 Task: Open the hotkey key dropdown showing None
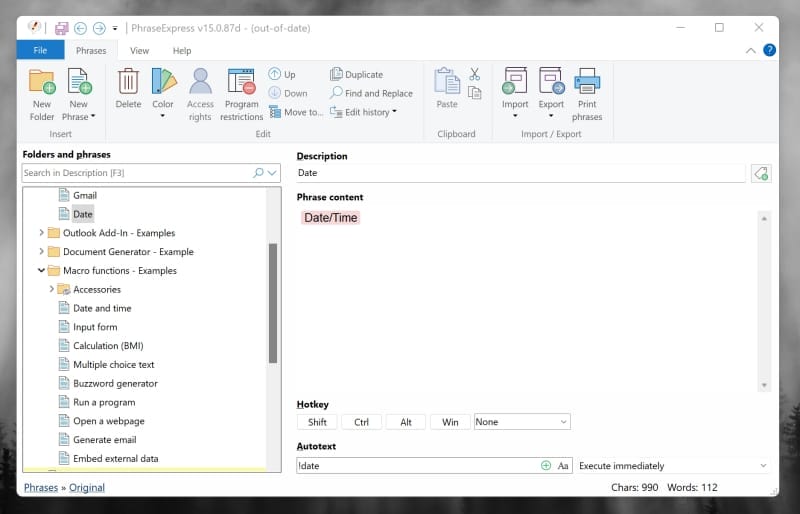click(x=522, y=422)
